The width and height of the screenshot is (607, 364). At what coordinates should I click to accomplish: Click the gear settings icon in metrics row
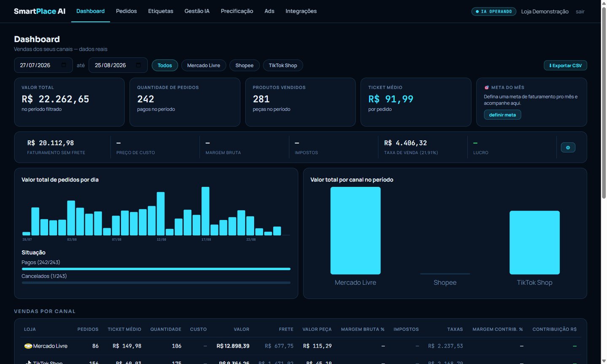coord(568,147)
